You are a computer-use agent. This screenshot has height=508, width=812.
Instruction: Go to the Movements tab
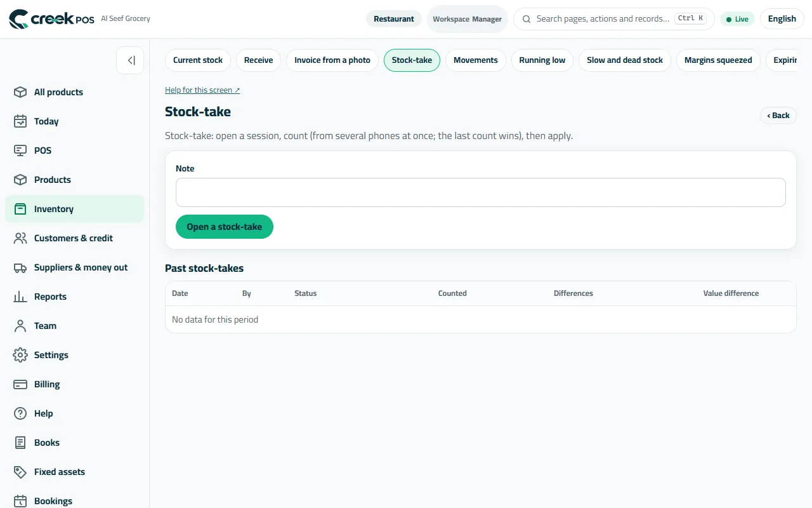coord(476,60)
